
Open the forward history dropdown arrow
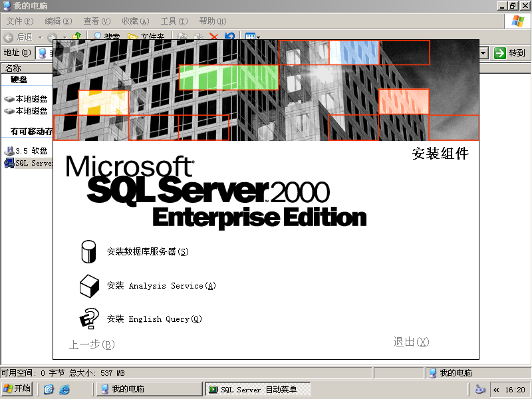pyautogui.click(x=65, y=37)
